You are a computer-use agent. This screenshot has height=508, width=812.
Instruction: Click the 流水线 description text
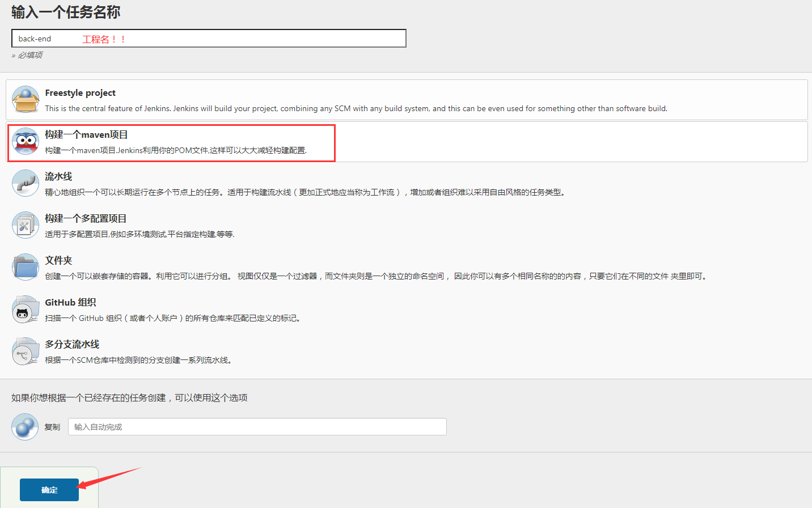tap(305, 192)
